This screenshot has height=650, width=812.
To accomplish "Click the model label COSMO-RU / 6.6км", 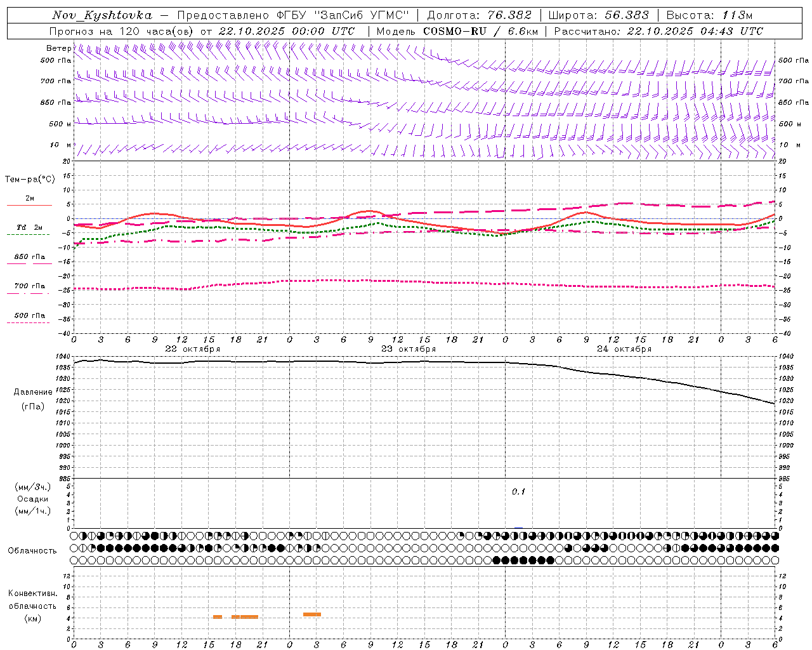I will coord(481,31).
